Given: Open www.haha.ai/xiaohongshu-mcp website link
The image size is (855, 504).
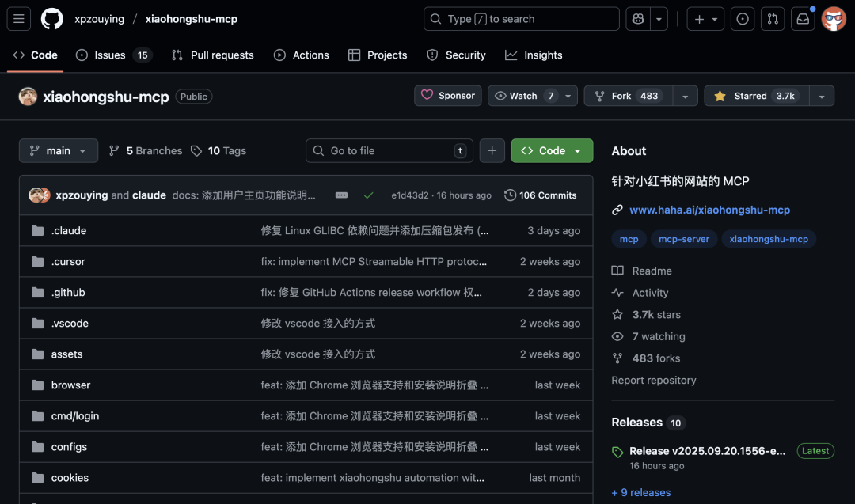Looking at the screenshot, I should pyautogui.click(x=710, y=210).
